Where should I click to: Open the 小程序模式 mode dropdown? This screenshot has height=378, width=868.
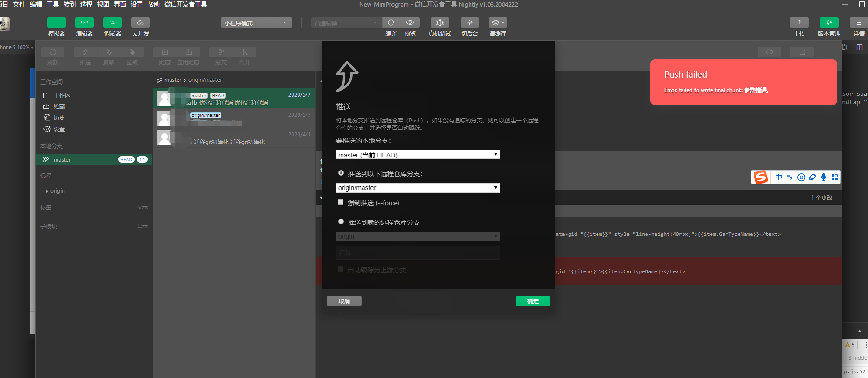(x=256, y=22)
